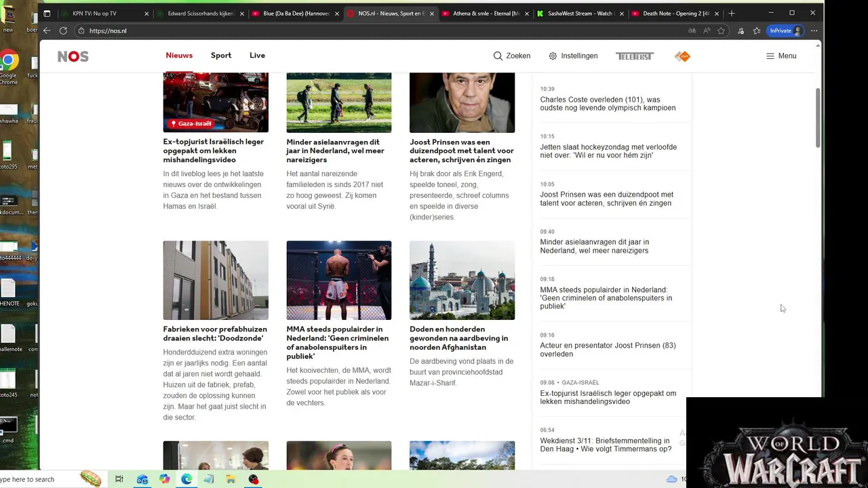
Task: Switch to SashaWest Stream tab
Action: (580, 14)
